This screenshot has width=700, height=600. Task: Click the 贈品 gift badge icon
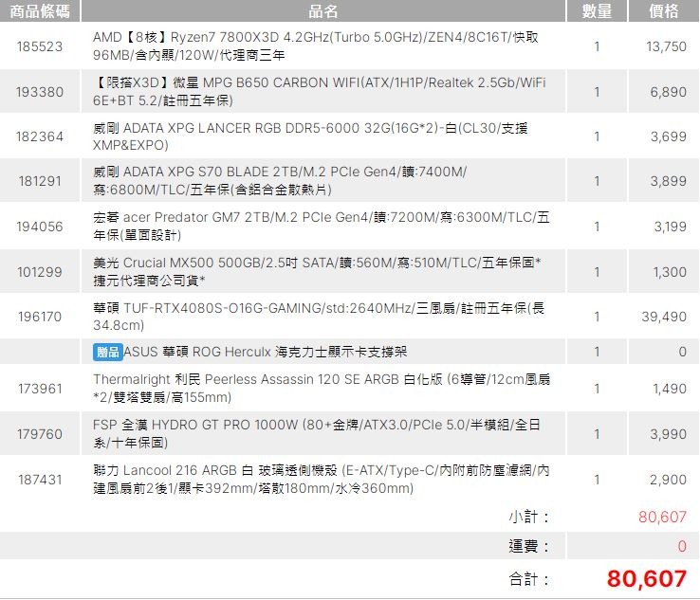pyautogui.click(x=107, y=352)
